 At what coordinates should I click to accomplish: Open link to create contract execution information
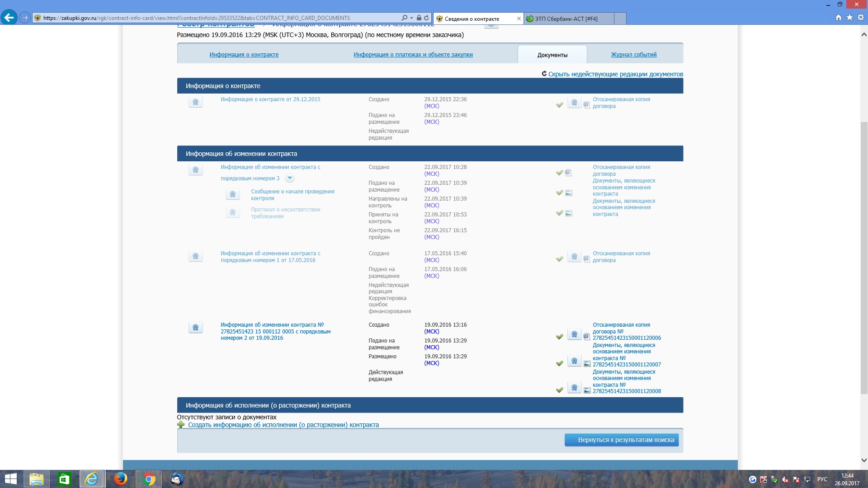tap(283, 425)
